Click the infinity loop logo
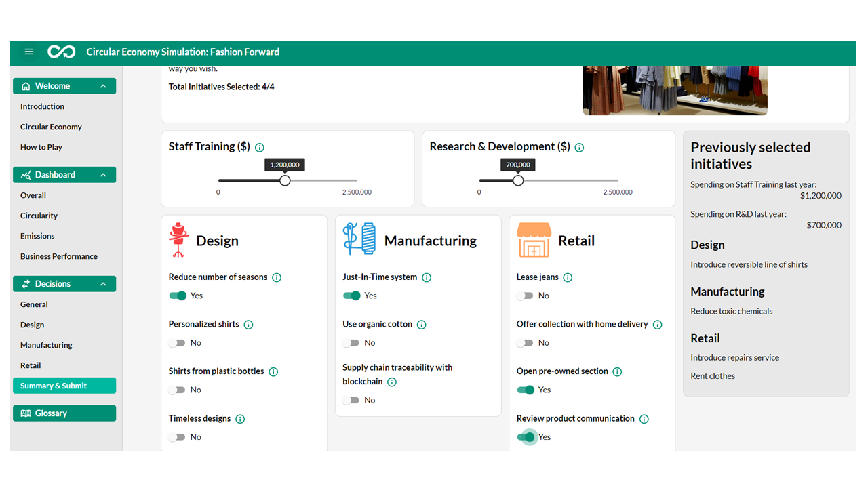Viewport: 868px width, 488px height. point(61,52)
